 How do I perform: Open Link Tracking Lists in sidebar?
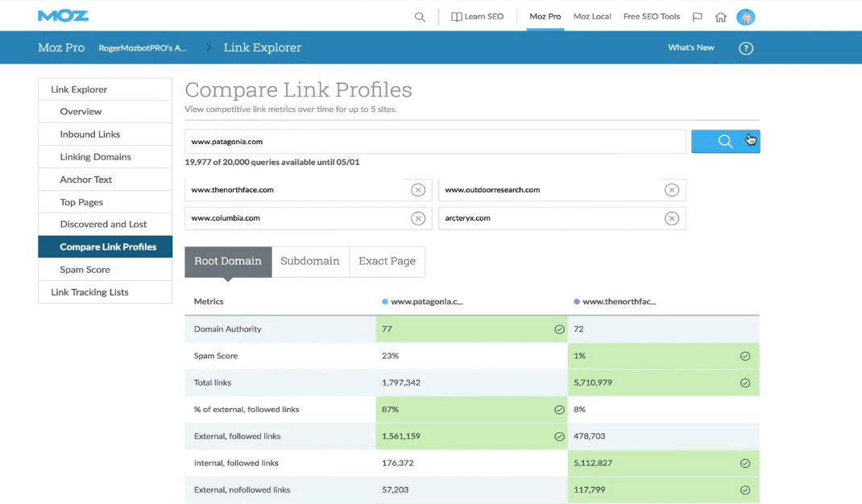coord(105,291)
